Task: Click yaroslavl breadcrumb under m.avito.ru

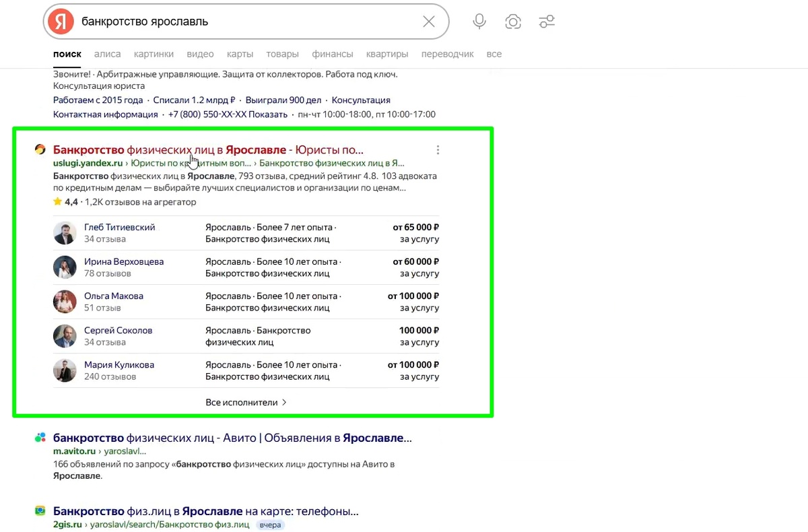Action: 127,451
